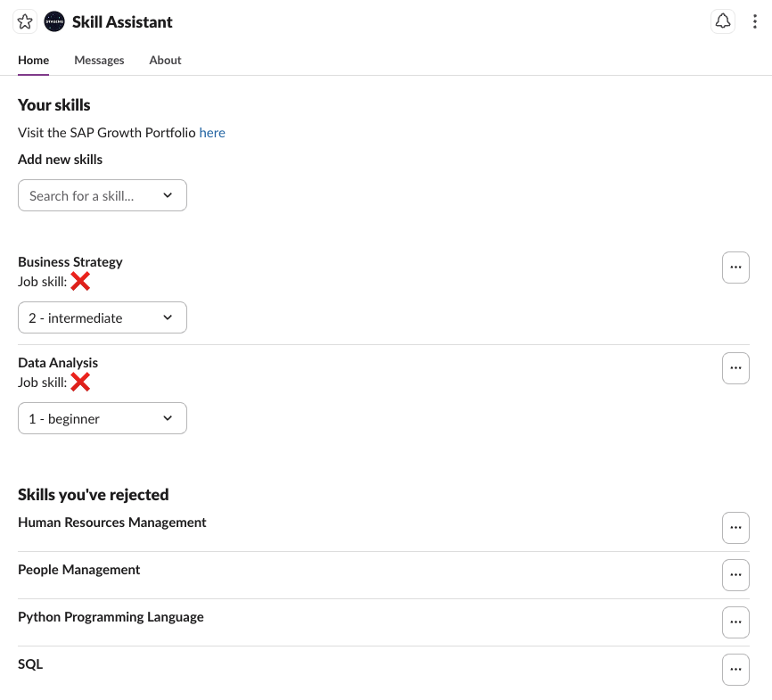Open notifications with the bell icon
Screen dimensions: 772x700
point(723,21)
